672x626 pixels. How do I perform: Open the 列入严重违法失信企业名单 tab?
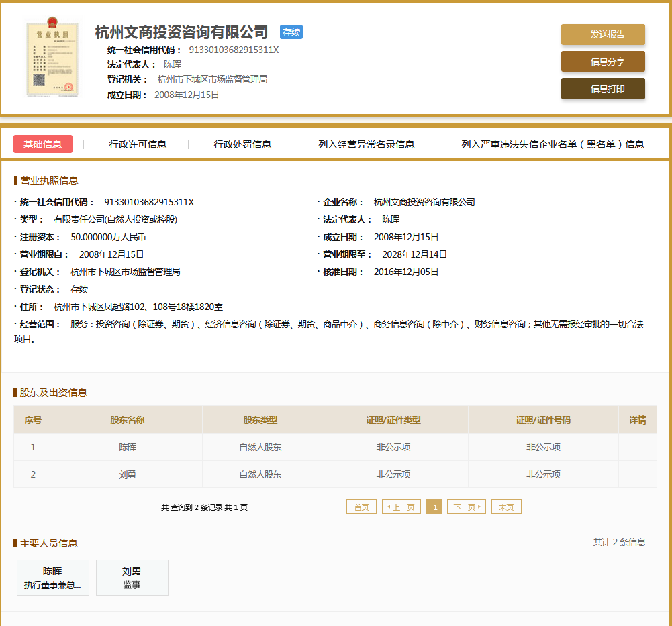click(x=553, y=144)
